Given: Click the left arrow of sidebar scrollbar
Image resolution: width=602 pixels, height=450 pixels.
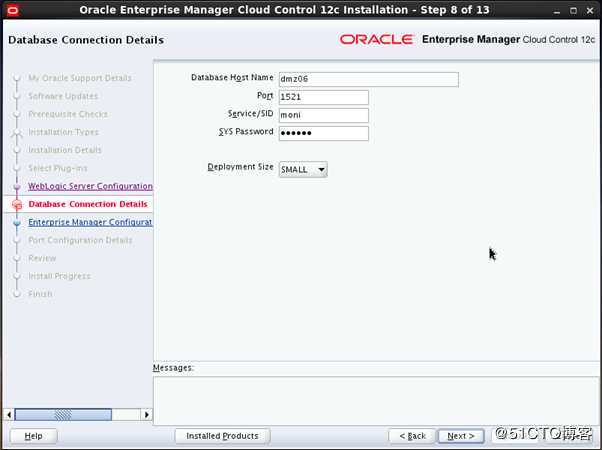Looking at the screenshot, I should pos(9,415).
